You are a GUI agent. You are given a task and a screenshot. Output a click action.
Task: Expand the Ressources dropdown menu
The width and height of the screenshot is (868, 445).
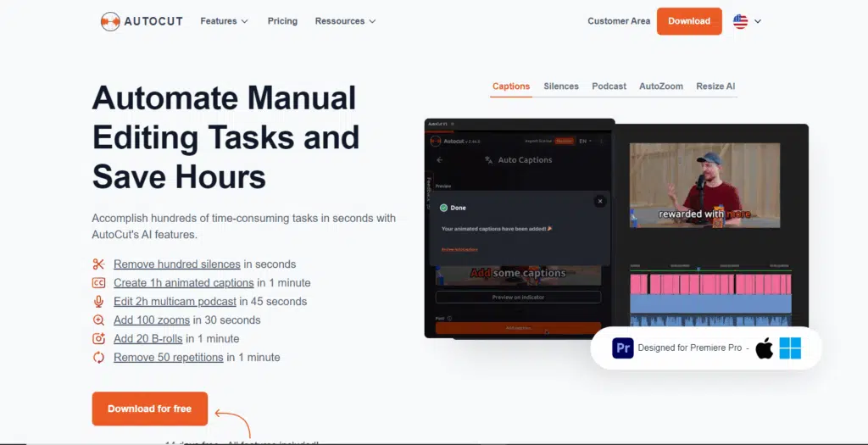[x=346, y=21]
